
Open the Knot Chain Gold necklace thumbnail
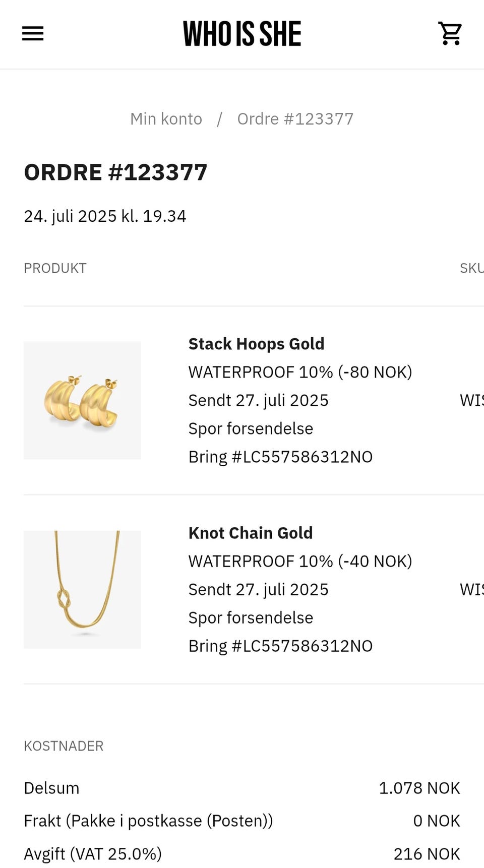[82, 589]
